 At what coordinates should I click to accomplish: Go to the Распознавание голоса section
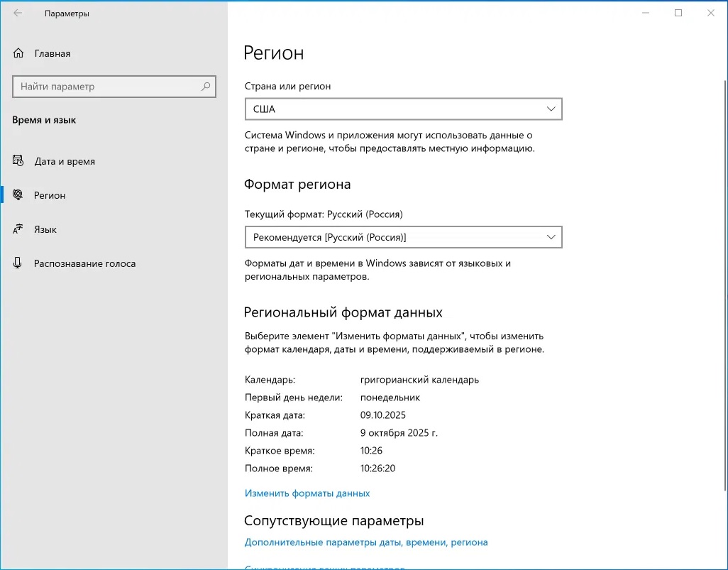pos(84,263)
